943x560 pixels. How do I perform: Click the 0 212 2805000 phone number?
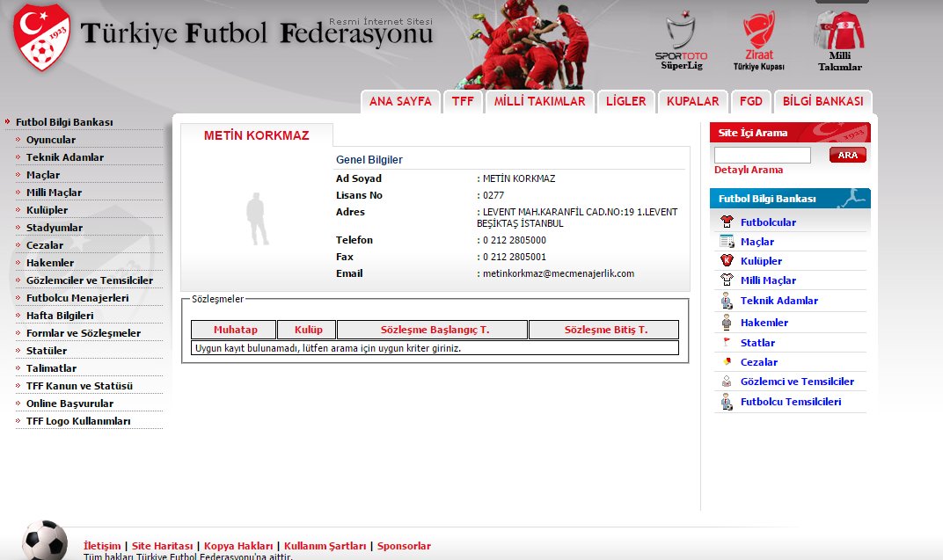[x=515, y=240]
